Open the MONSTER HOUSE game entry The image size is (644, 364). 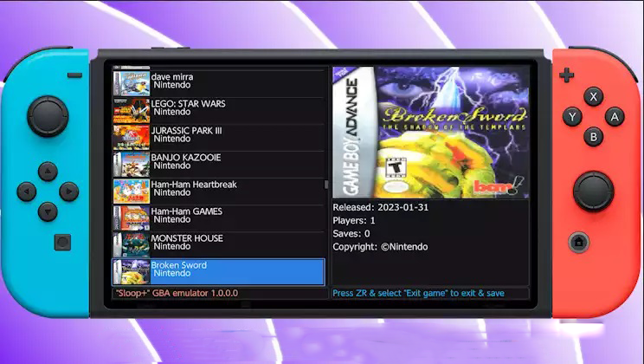pyautogui.click(x=218, y=243)
